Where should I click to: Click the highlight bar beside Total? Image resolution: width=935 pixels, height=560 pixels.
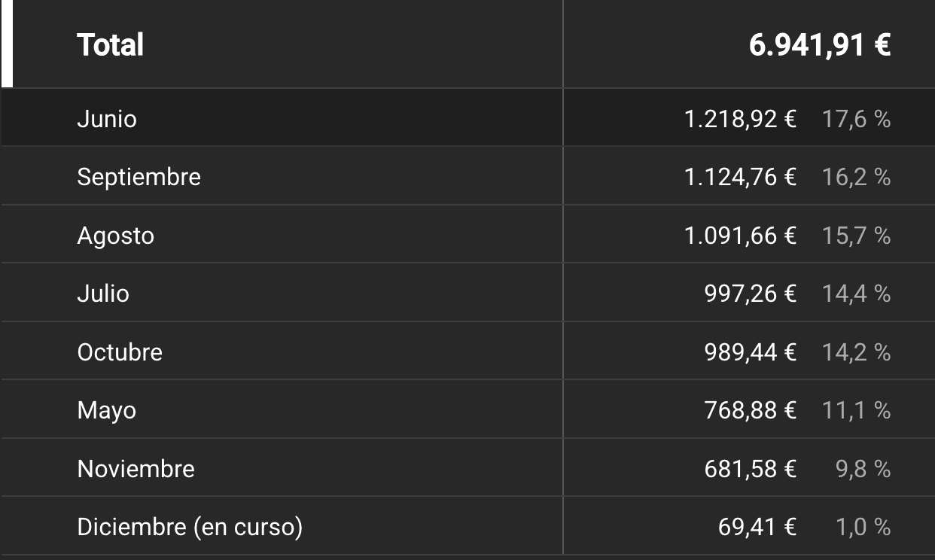point(6,44)
